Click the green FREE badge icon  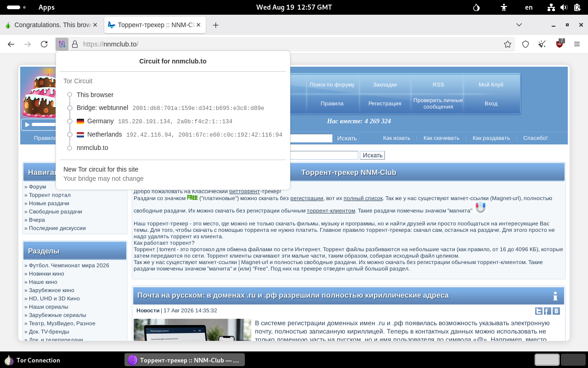click(192, 198)
